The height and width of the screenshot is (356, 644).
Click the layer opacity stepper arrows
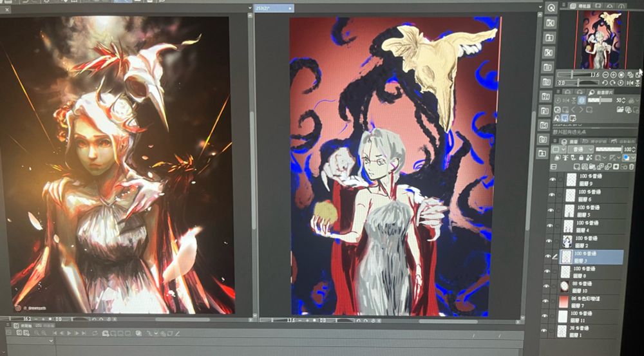click(634, 149)
